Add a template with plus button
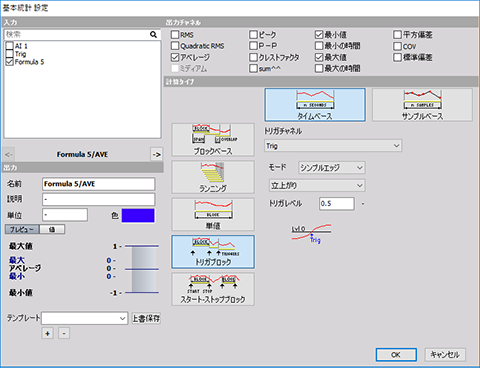 click(48, 333)
